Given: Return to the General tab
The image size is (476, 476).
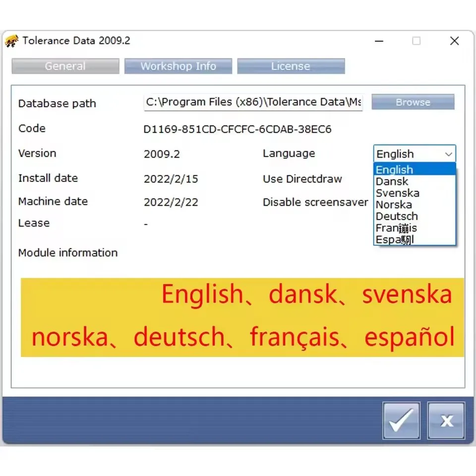Looking at the screenshot, I should click(x=65, y=66).
